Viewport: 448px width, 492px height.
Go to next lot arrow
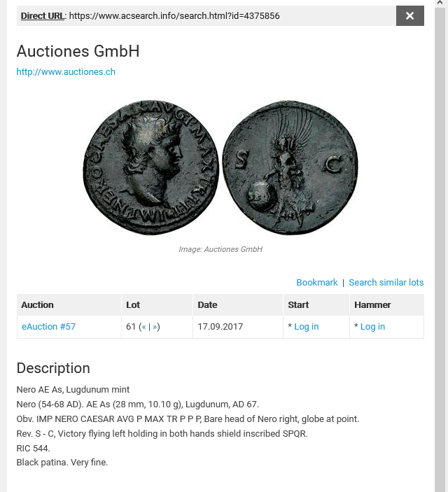(155, 327)
